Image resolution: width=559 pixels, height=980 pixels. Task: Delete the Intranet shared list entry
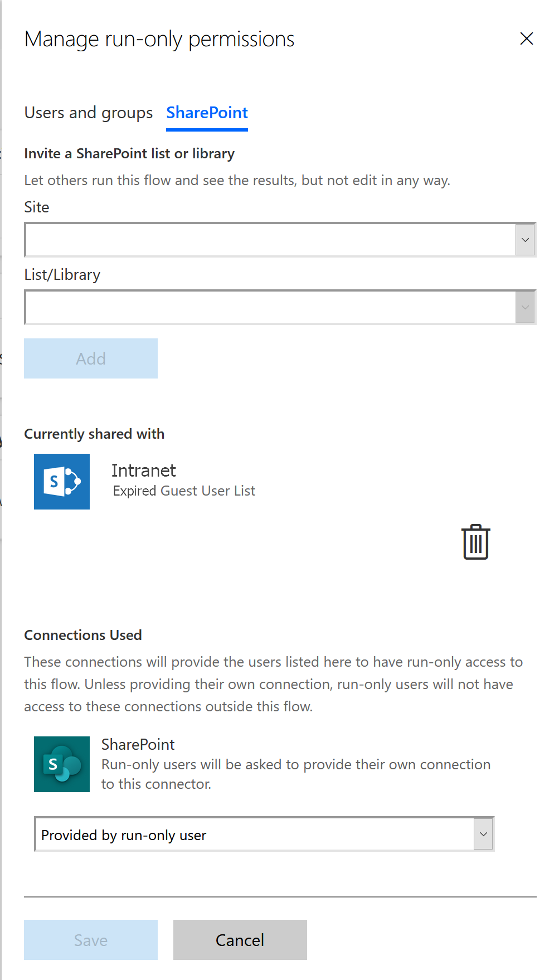click(475, 542)
